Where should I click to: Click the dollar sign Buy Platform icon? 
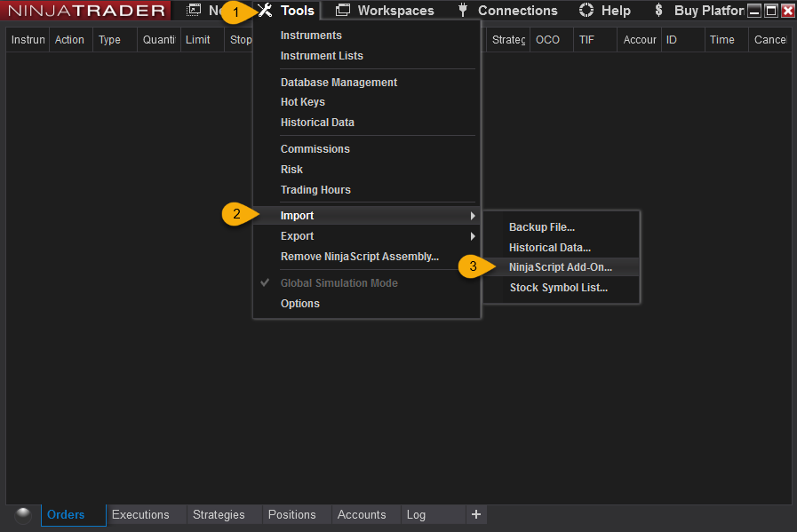point(658,10)
